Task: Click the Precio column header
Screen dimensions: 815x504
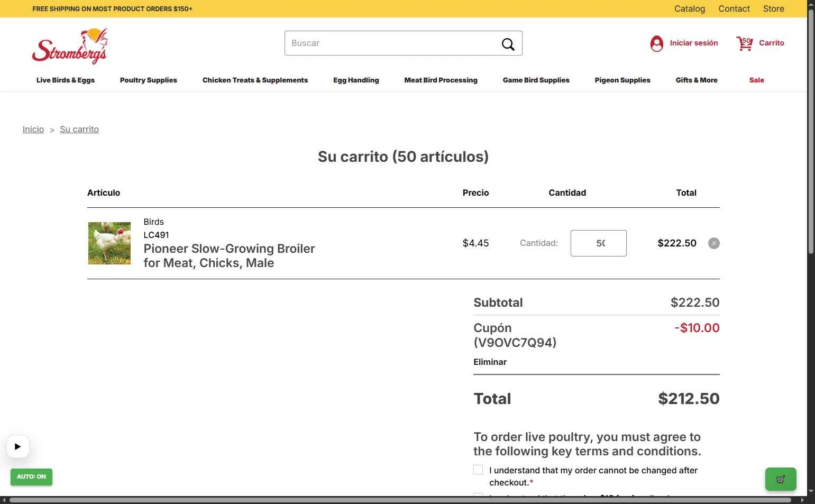Action: (x=475, y=193)
